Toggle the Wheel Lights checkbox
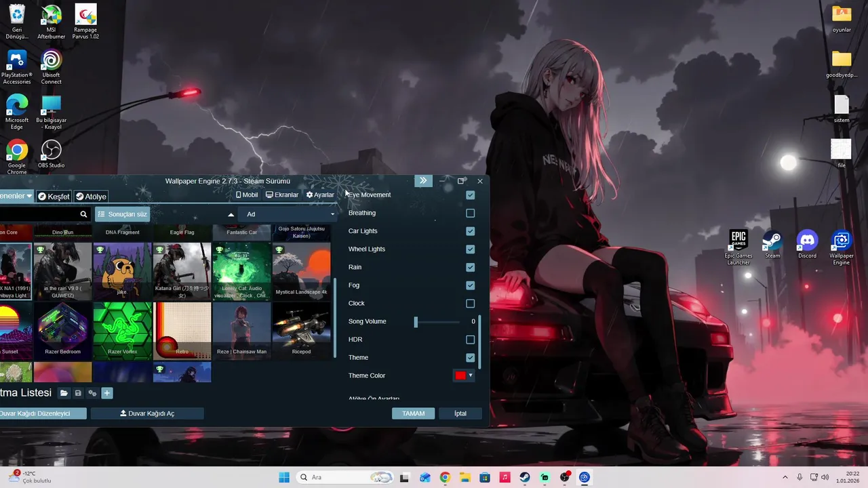 pos(470,249)
